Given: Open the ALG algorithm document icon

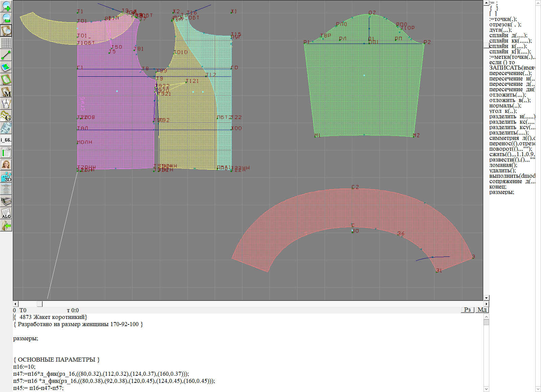Looking at the screenshot, I should click(6, 213).
